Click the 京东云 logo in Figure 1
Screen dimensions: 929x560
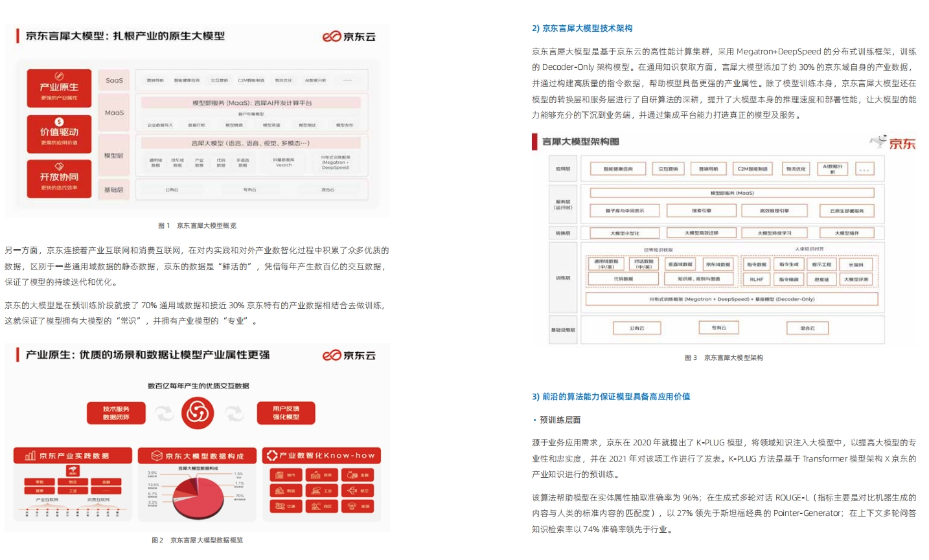(x=349, y=36)
